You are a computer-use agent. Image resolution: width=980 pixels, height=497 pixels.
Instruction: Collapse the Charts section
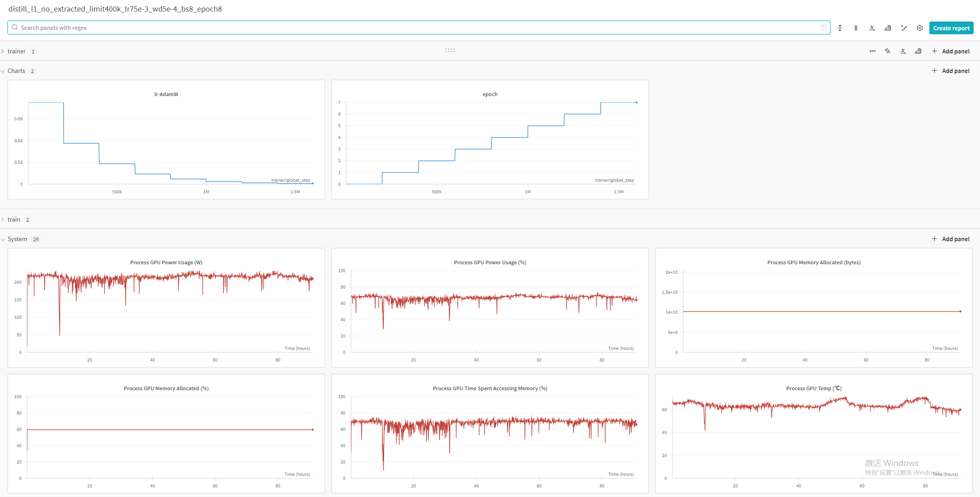tap(3, 71)
